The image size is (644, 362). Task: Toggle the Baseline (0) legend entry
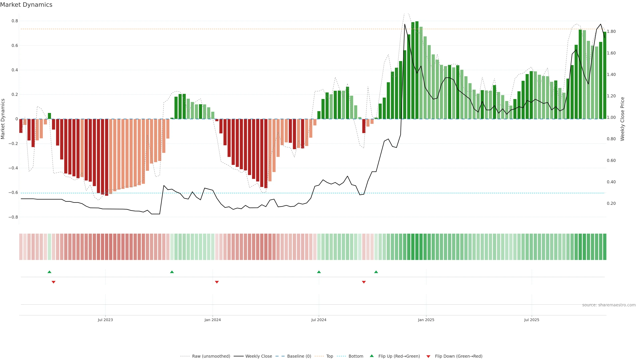299,356
